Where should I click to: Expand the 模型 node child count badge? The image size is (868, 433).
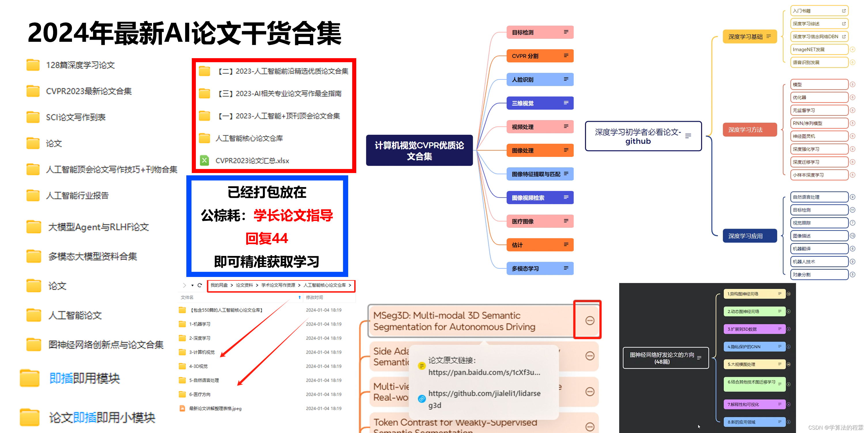[852, 85]
